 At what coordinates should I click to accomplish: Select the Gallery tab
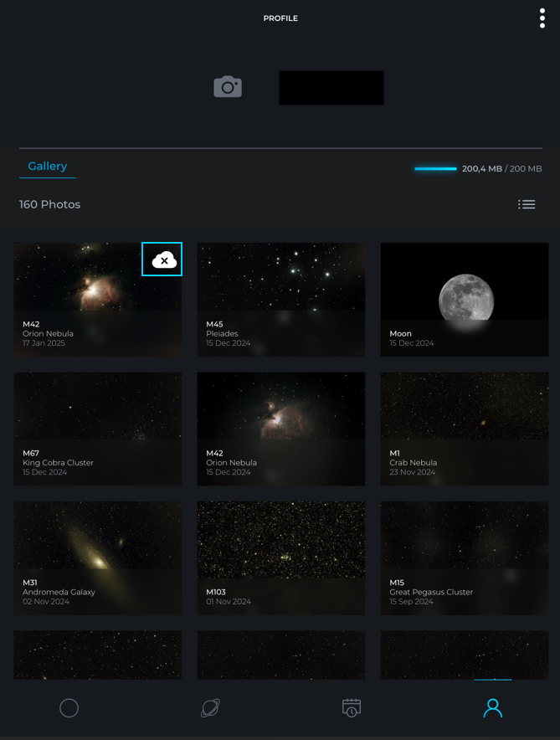[48, 166]
